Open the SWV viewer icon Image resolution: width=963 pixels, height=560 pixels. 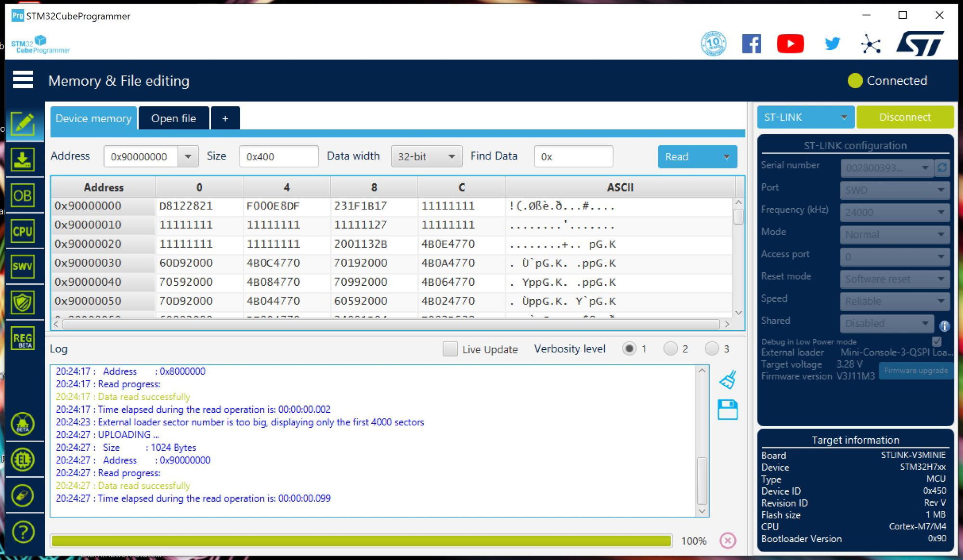pyautogui.click(x=23, y=267)
